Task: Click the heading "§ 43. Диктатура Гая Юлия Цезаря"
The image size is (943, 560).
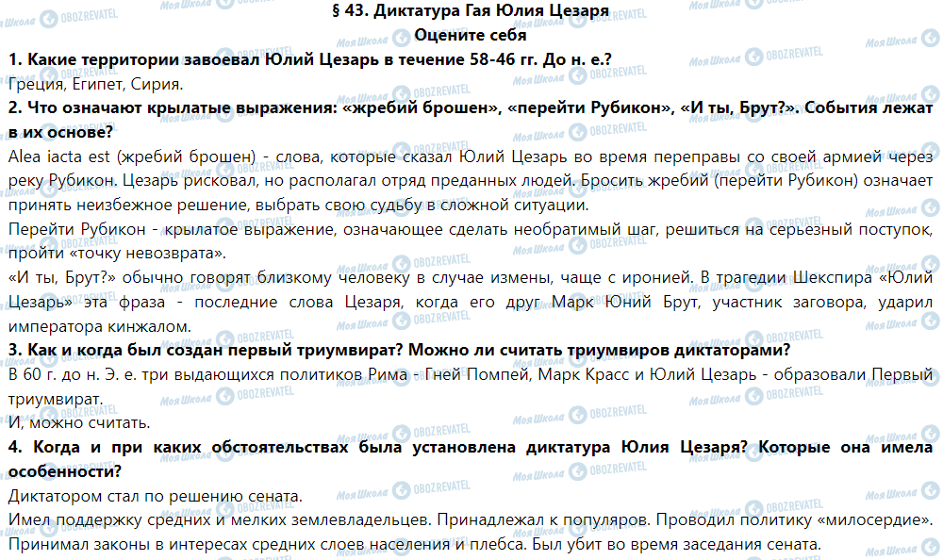Action: coord(471,11)
